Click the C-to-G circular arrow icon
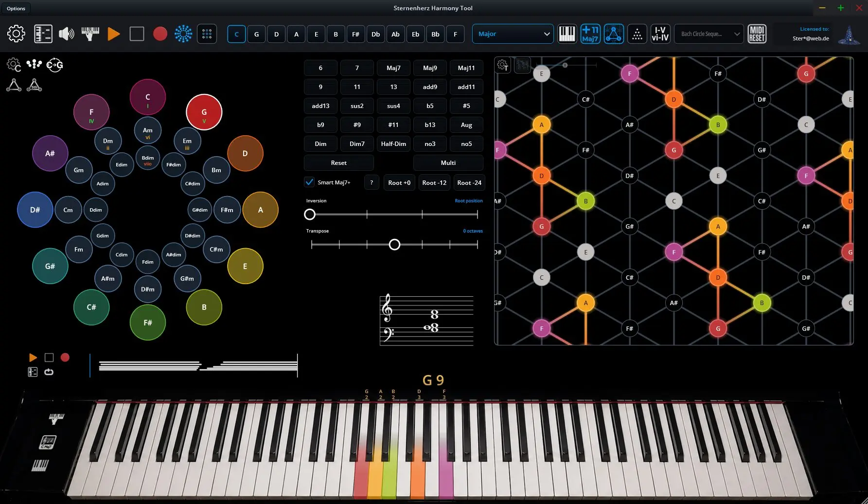Viewport: 868px width, 504px height. pyautogui.click(x=54, y=65)
